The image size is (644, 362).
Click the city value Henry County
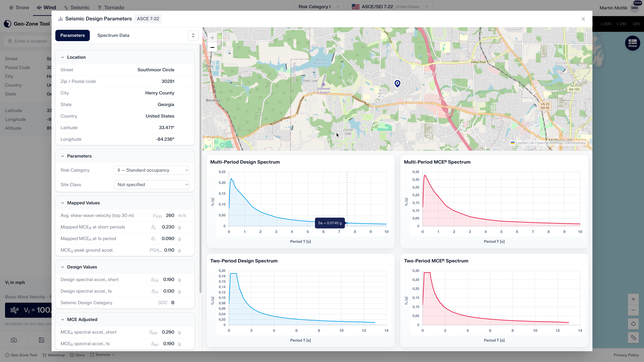[x=160, y=93]
